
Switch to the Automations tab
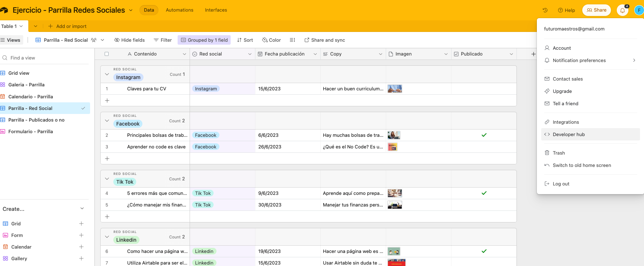pyautogui.click(x=179, y=10)
